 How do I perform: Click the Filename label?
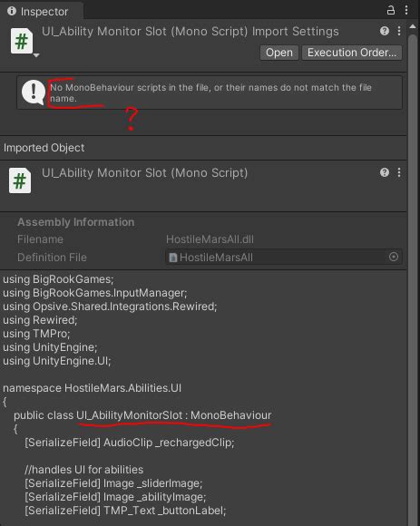tap(40, 239)
